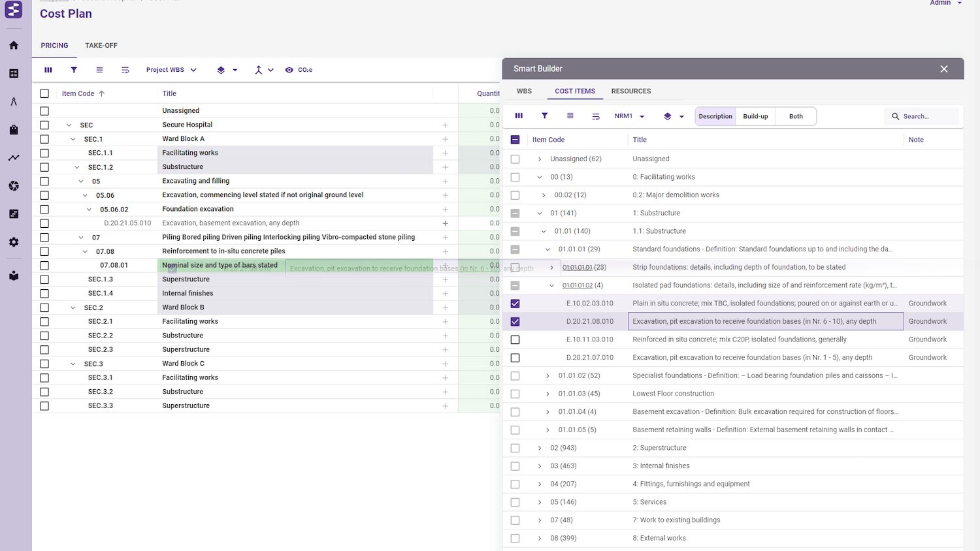Open the Home icon in the left sidebar

coord(13,45)
